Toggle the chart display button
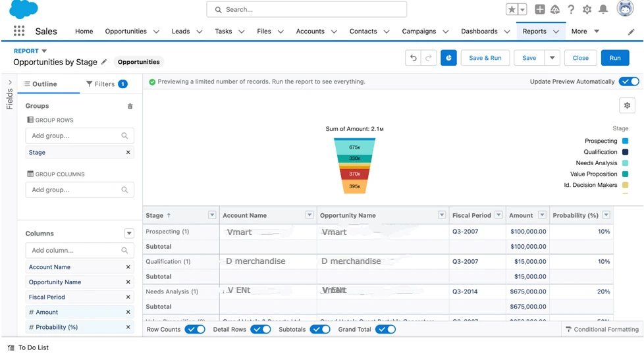Viewport: 644px width, 354px height. click(x=448, y=58)
